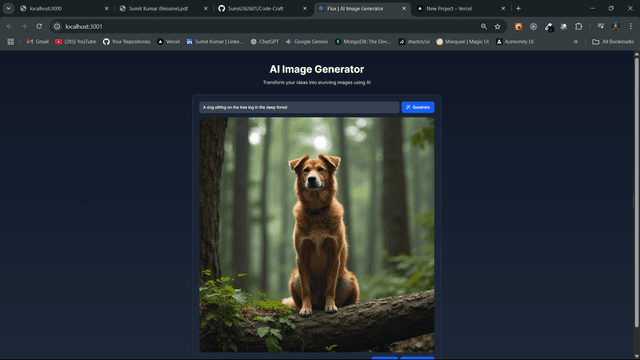Click the Generate button with wand icon
Image resolution: width=640 pixels, height=360 pixels.
pyautogui.click(x=418, y=107)
